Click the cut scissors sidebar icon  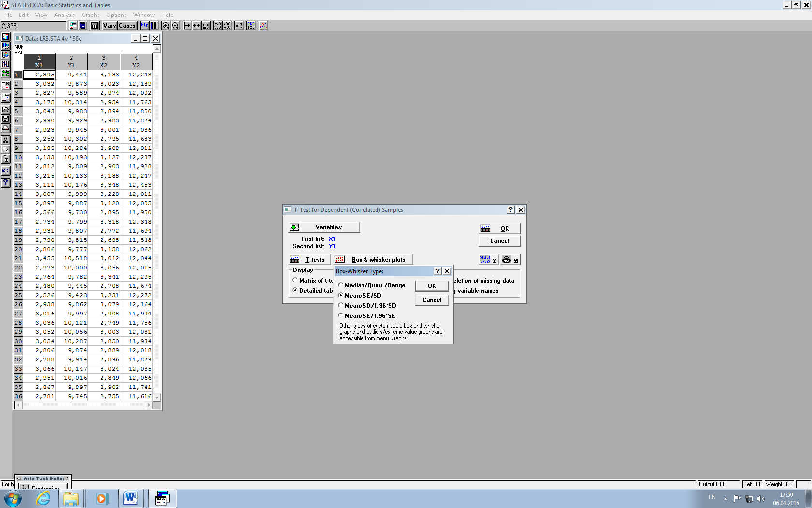click(x=5, y=140)
